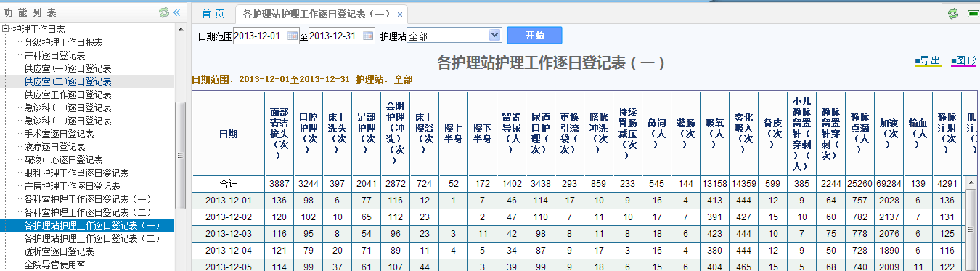
Task: Click the 日期 column header
Action: click(x=228, y=134)
